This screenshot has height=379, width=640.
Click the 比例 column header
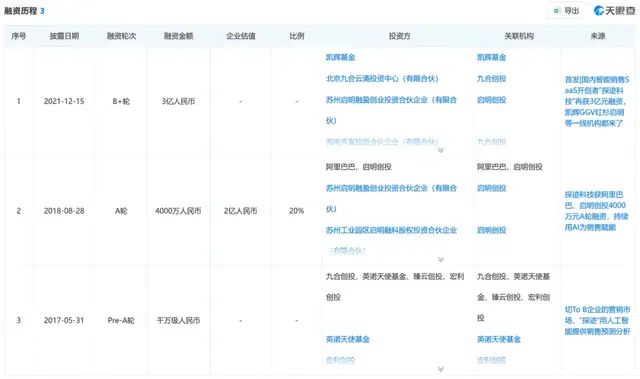[297, 36]
